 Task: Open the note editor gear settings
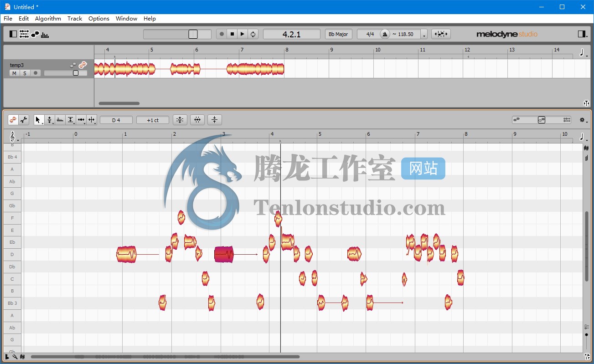point(583,120)
